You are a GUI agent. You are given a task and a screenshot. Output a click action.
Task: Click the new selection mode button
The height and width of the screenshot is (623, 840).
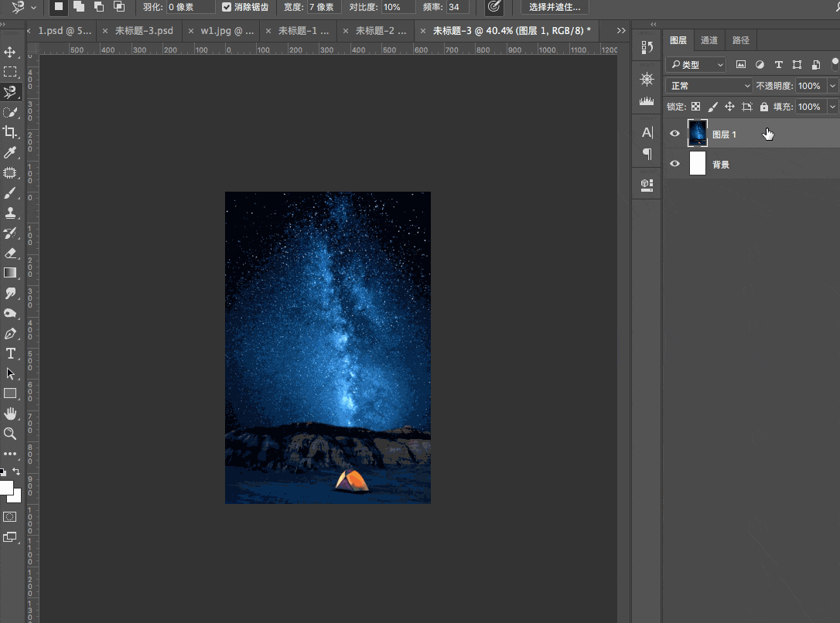coord(58,7)
